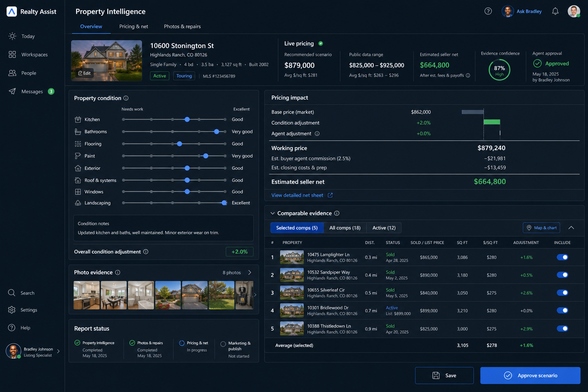This screenshot has height=392, width=588.
Task: Save the current scenario
Action: click(x=444, y=376)
